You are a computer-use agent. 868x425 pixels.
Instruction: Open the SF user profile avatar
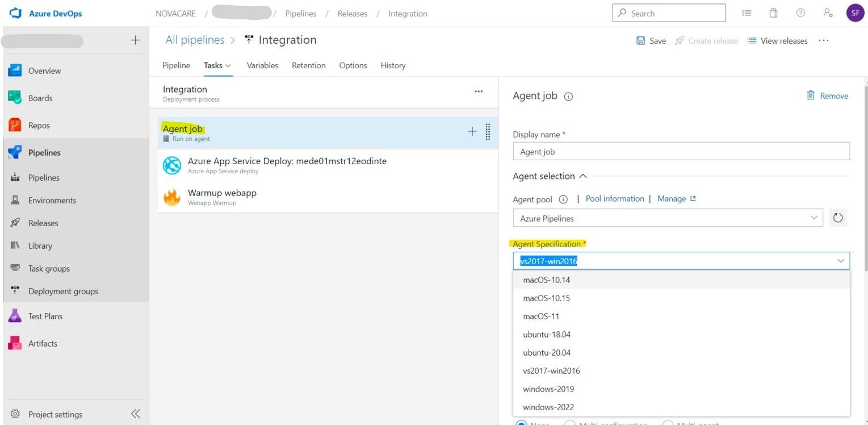pyautogui.click(x=855, y=13)
